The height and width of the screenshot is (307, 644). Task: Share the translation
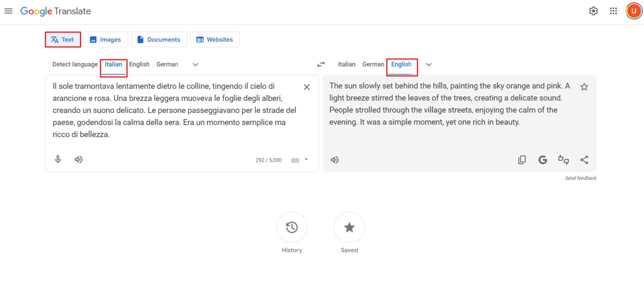pos(584,160)
